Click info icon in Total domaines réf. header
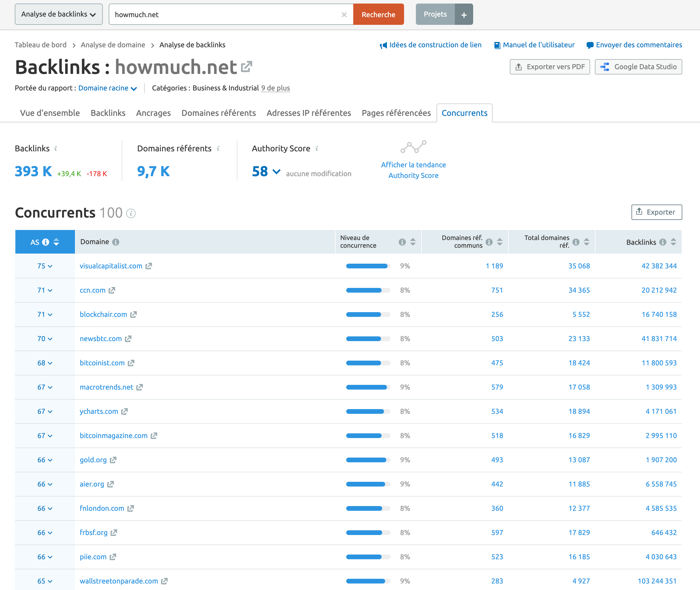Image resolution: width=700 pixels, height=590 pixels. click(x=576, y=242)
